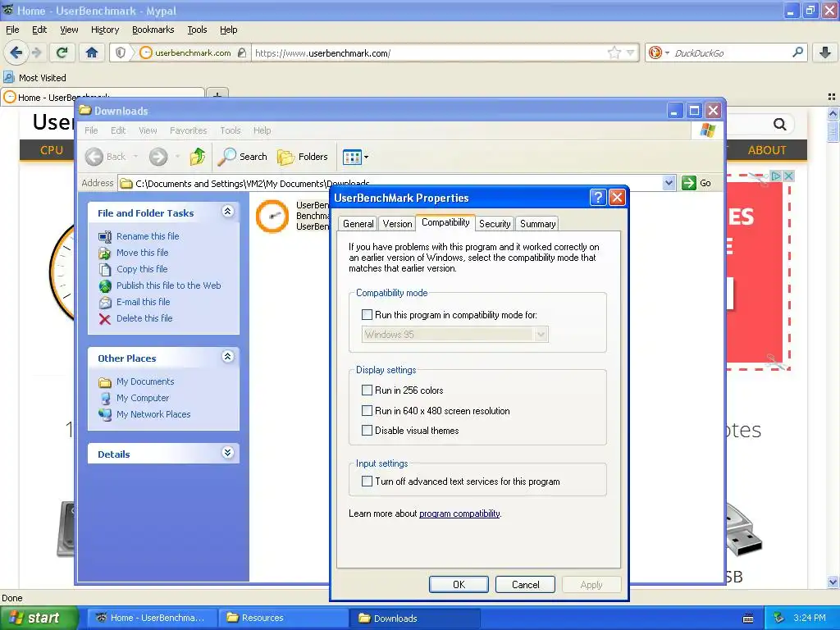Open the DuckDuckGo search engine dropdown

pos(667,52)
